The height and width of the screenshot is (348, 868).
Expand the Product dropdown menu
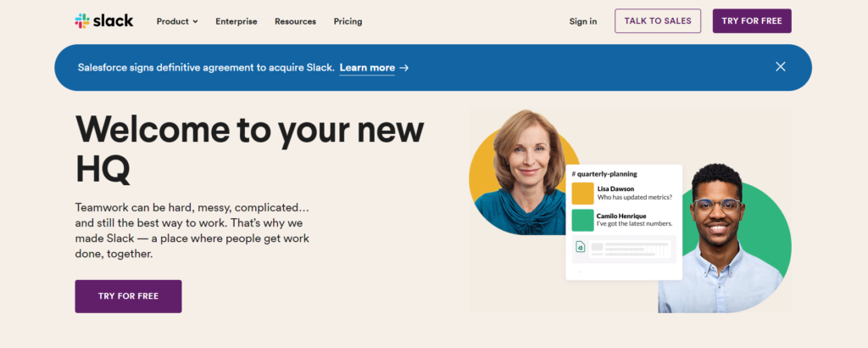[177, 21]
